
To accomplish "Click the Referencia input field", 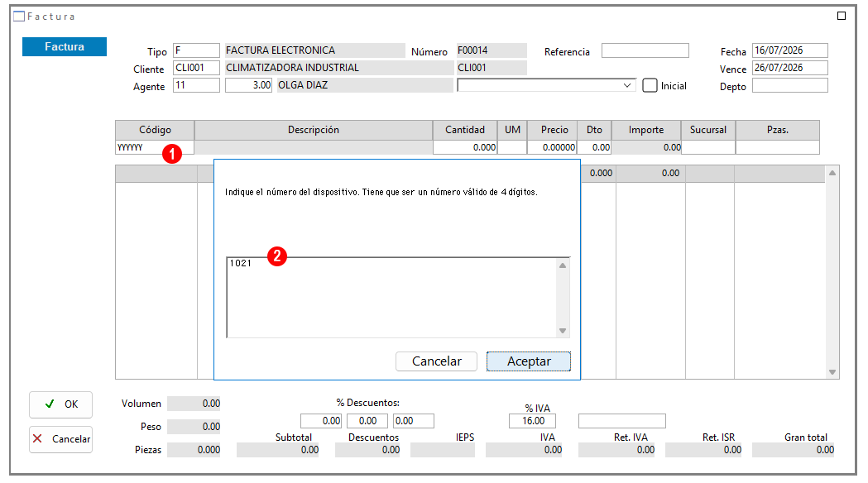I will tap(645, 50).
